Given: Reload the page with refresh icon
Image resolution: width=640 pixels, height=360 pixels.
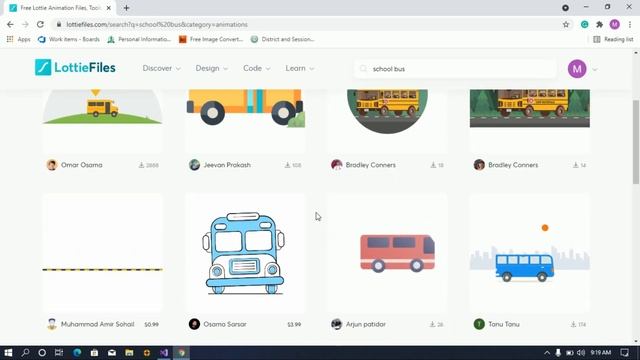Looking at the screenshot, I should point(40,24).
